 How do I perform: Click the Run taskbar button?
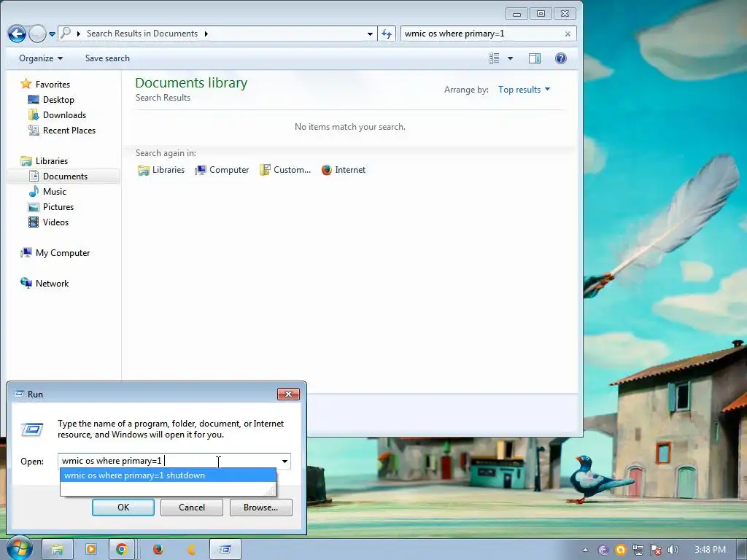pos(225,550)
